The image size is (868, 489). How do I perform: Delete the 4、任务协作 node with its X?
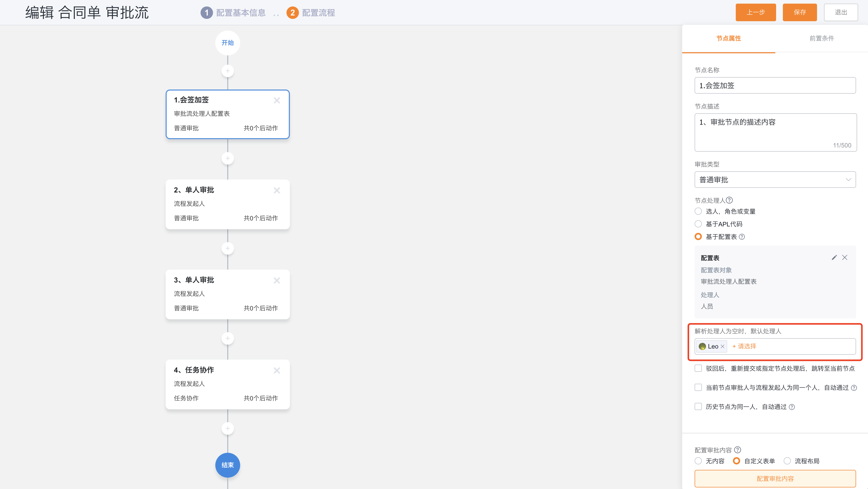pos(277,370)
